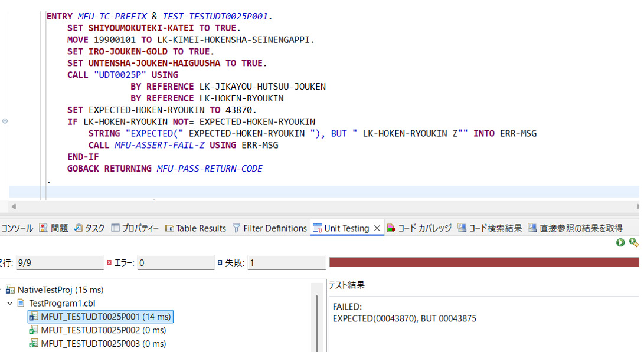Click the icon on the 問題 tab

point(44,228)
